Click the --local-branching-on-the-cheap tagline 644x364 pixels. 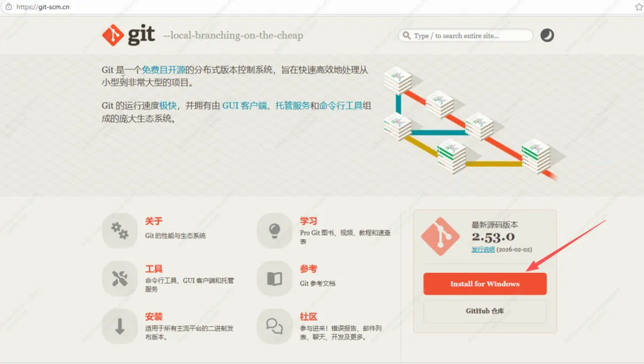click(x=233, y=36)
